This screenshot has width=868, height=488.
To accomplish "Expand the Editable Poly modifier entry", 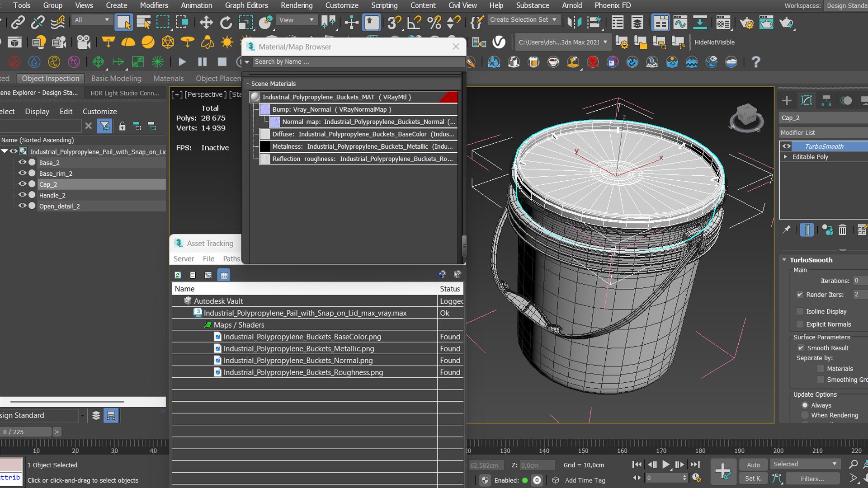I will pos(786,157).
